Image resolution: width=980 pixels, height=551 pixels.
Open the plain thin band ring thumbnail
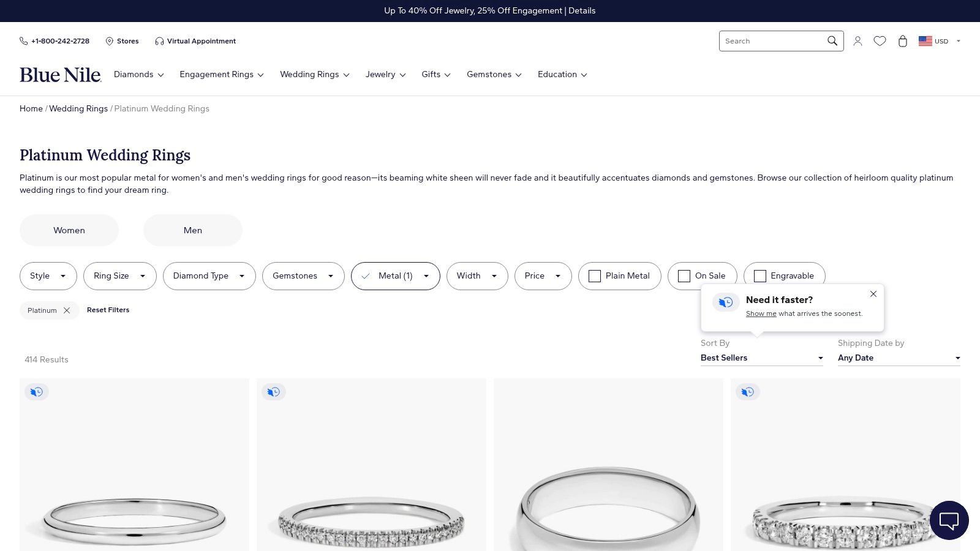[x=135, y=465]
